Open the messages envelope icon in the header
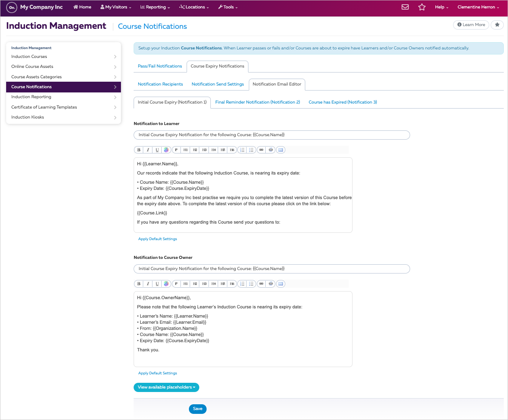The width and height of the screenshot is (508, 420). coord(405,7)
